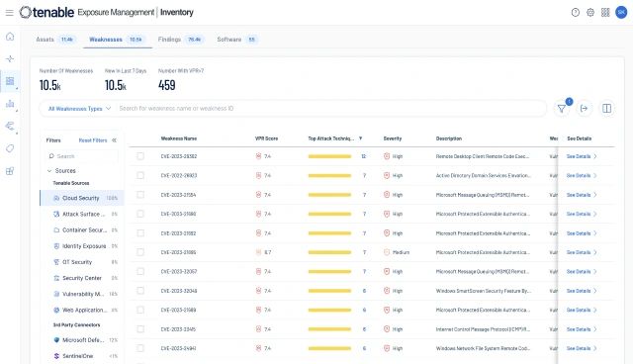Click the Identity Exposure source icon
Viewport: 633px width, 364px height.
pos(56,246)
